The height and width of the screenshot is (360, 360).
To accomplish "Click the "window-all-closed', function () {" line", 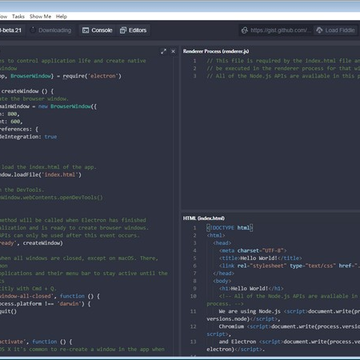I will click(x=50, y=296).
